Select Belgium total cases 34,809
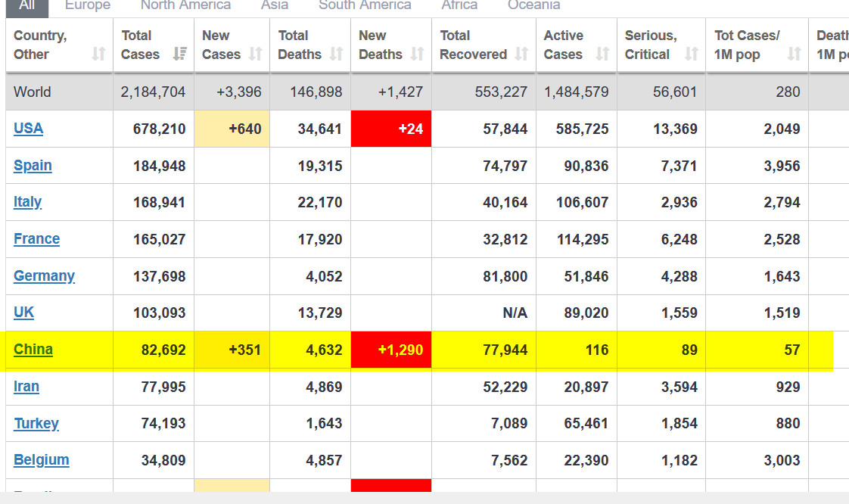This screenshot has width=849, height=504. [x=163, y=460]
